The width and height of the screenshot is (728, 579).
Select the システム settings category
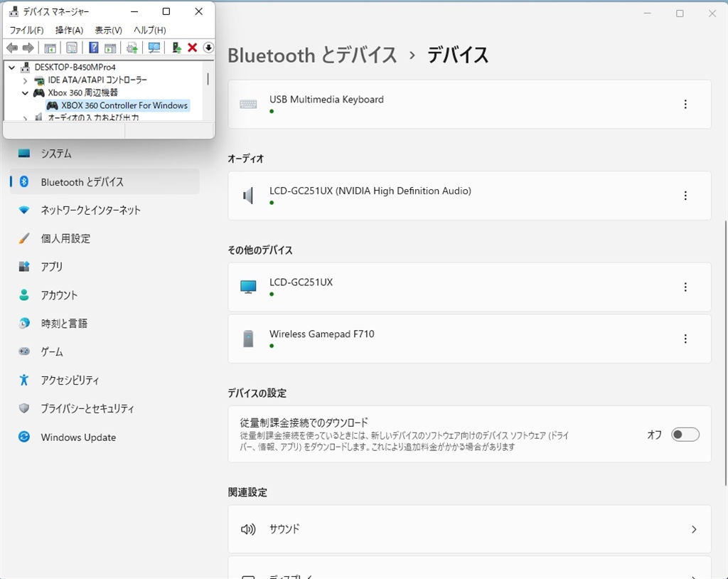[x=105, y=154]
